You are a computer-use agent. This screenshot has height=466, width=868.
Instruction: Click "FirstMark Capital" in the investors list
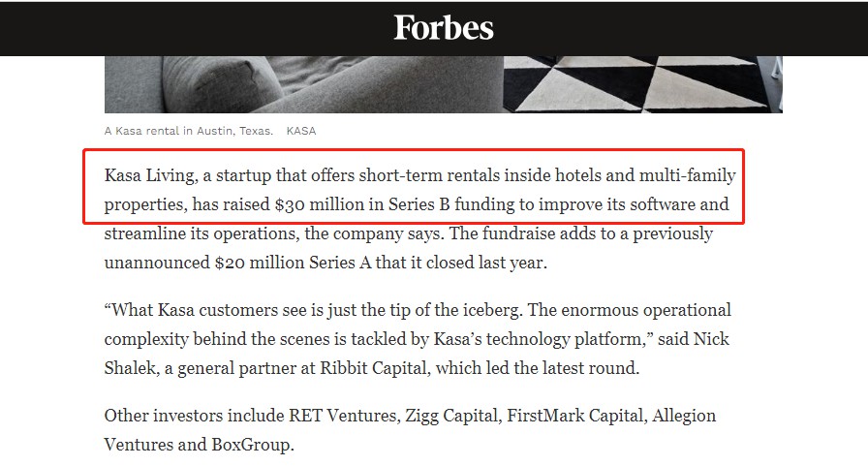tap(575, 416)
